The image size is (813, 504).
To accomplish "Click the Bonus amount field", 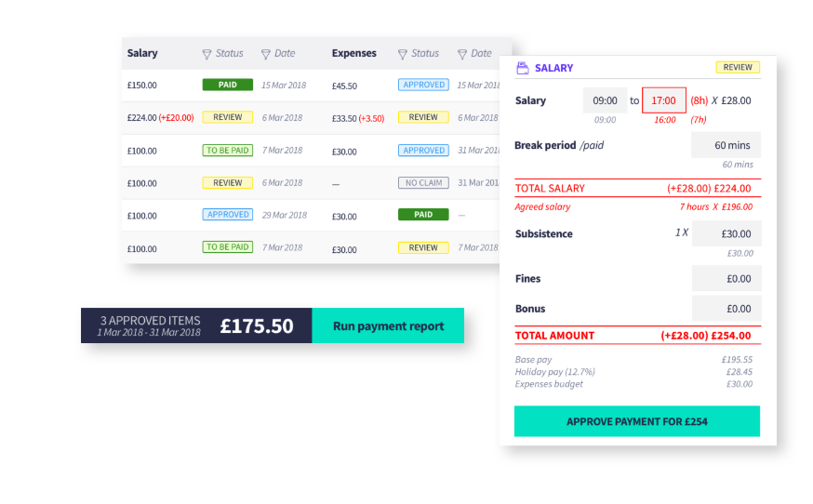I will [726, 309].
